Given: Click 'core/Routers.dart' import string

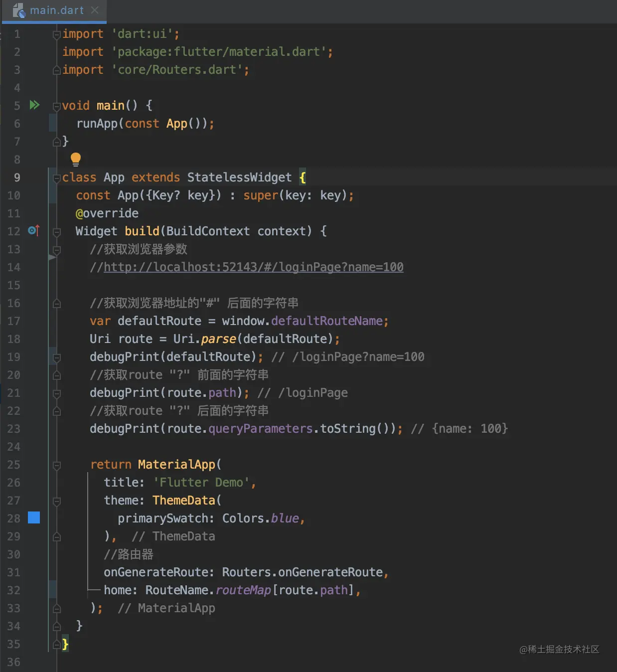Looking at the screenshot, I should pos(176,70).
